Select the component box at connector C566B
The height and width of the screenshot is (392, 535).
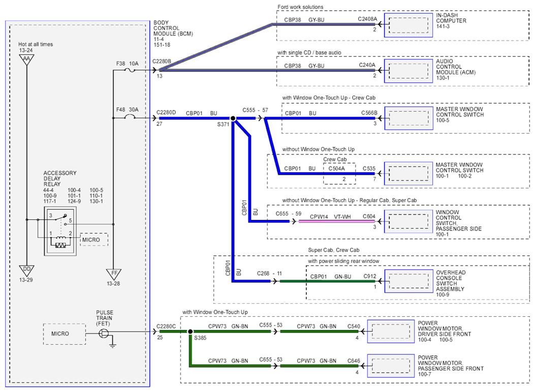point(409,118)
